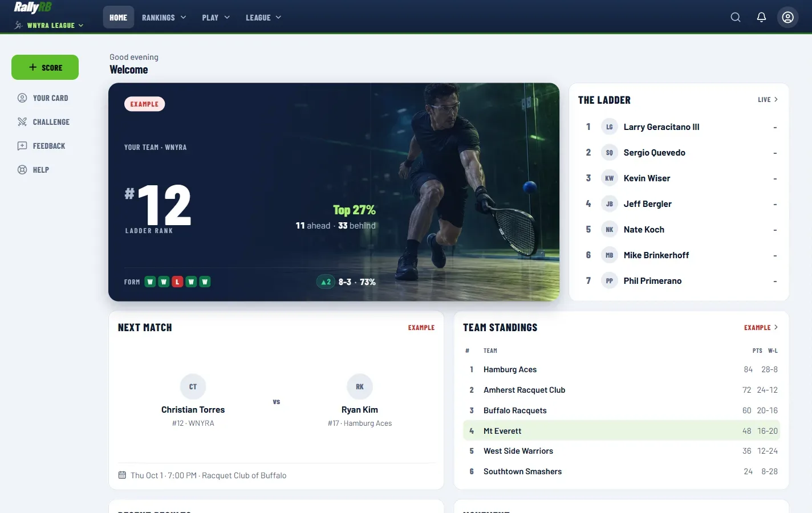Open Feedback from sidebar
The image size is (812, 513).
pyautogui.click(x=45, y=146)
